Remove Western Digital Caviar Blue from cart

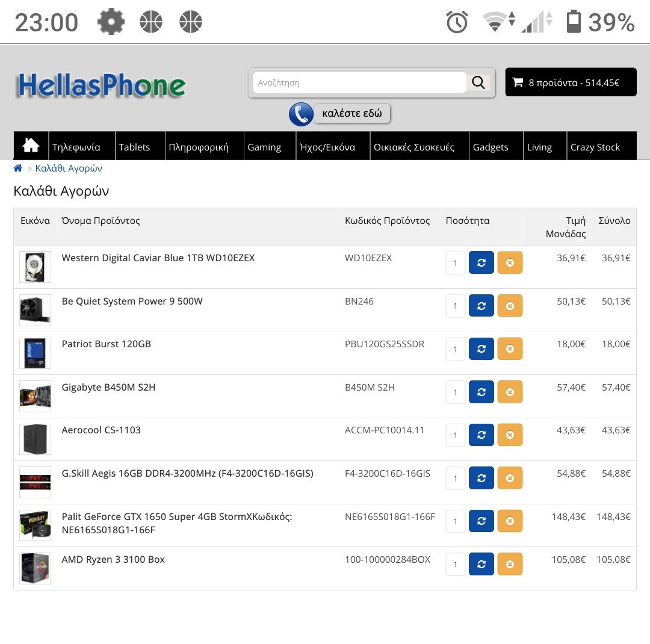pyautogui.click(x=510, y=262)
